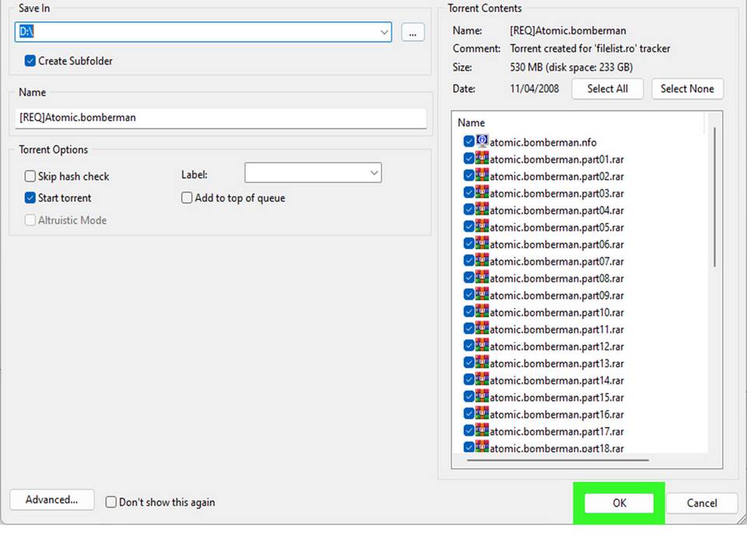The height and width of the screenshot is (560, 747).
Task: Click the RAR icon for part11.rar
Action: [x=482, y=328]
